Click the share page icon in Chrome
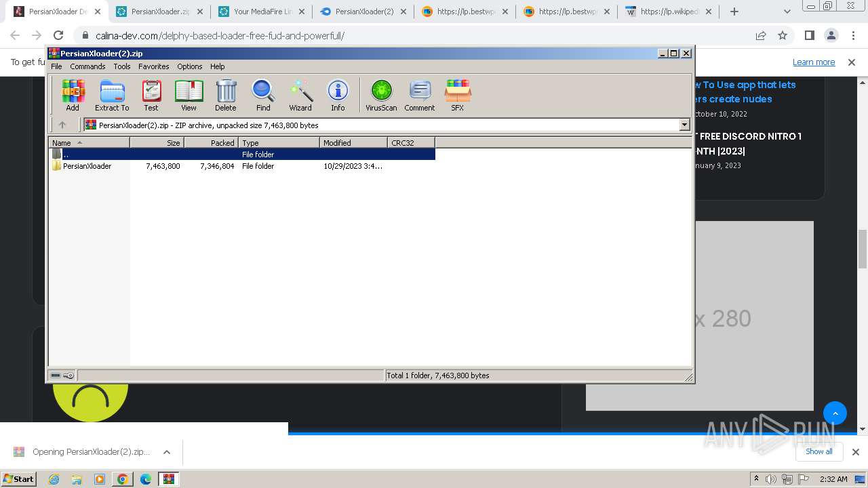The width and height of the screenshot is (868, 488). click(x=761, y=35)
